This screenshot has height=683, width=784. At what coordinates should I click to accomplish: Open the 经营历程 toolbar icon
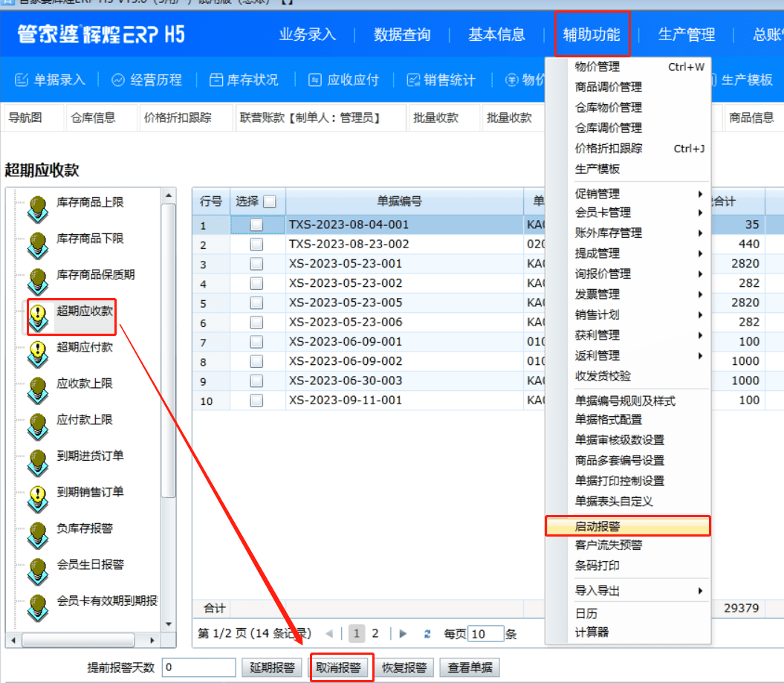[118, 80]
